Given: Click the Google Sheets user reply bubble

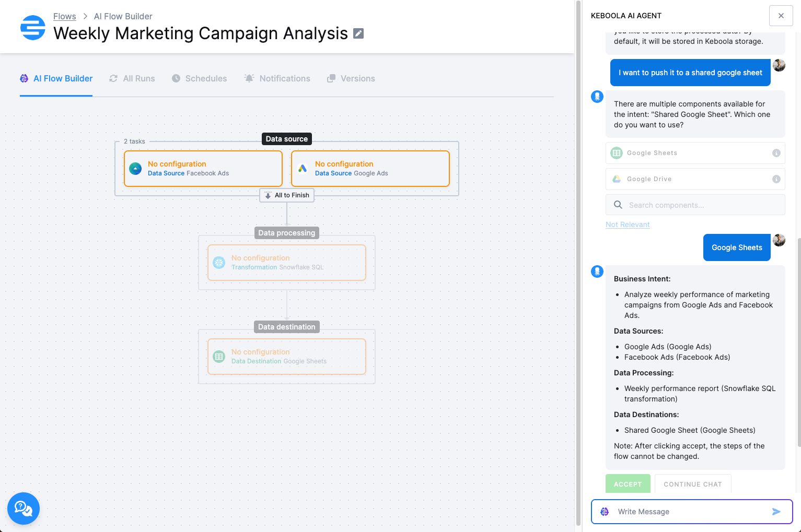Looking at the screenshot, I should click(737, 247).
